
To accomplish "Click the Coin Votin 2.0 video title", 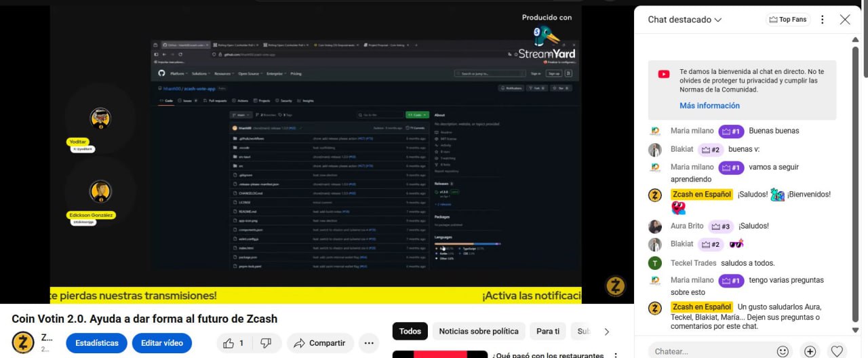I will coord(144,319).
